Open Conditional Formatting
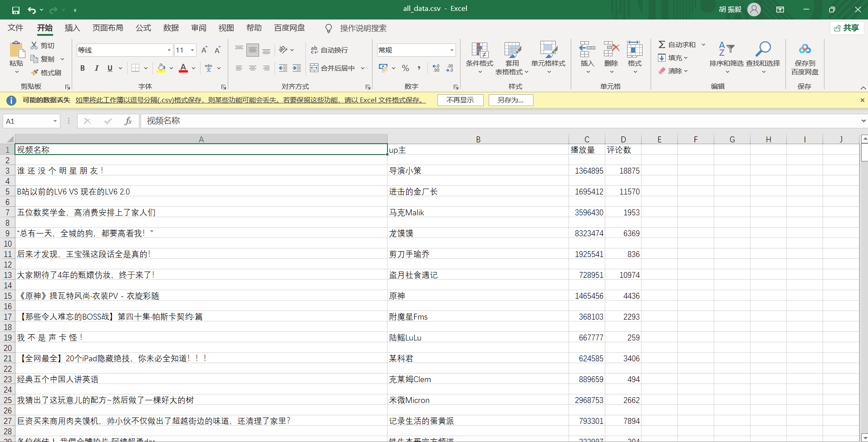The width and height of the screenshot is (868, 442). coord(480,58)
